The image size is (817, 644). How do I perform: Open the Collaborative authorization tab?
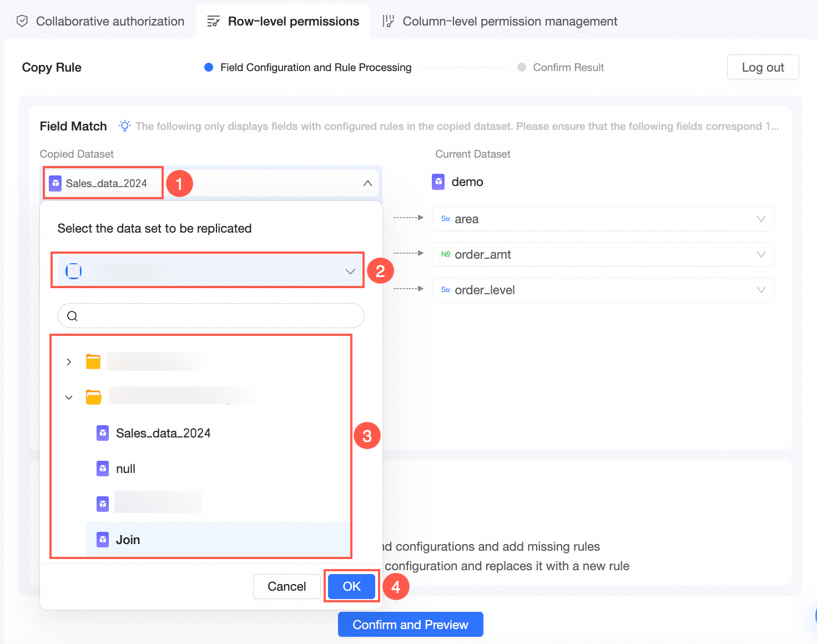click(x=100, y=21)
